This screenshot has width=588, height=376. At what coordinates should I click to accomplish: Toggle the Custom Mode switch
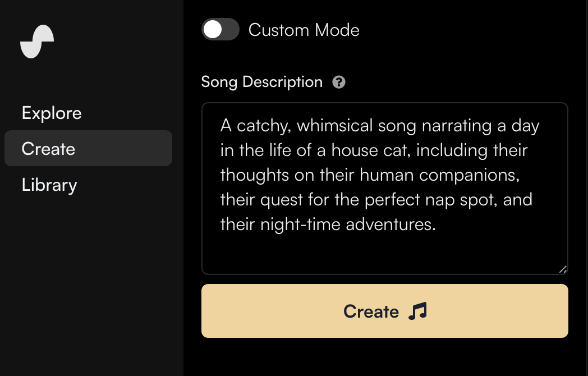pos(220,29)
